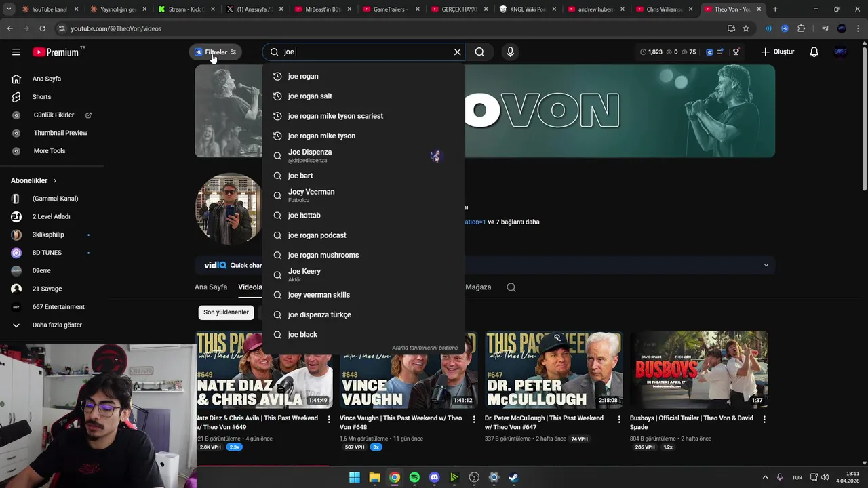Open vidIQ Filtreler button
Viewport: 868px width, 488px height.
pos(216,52)
